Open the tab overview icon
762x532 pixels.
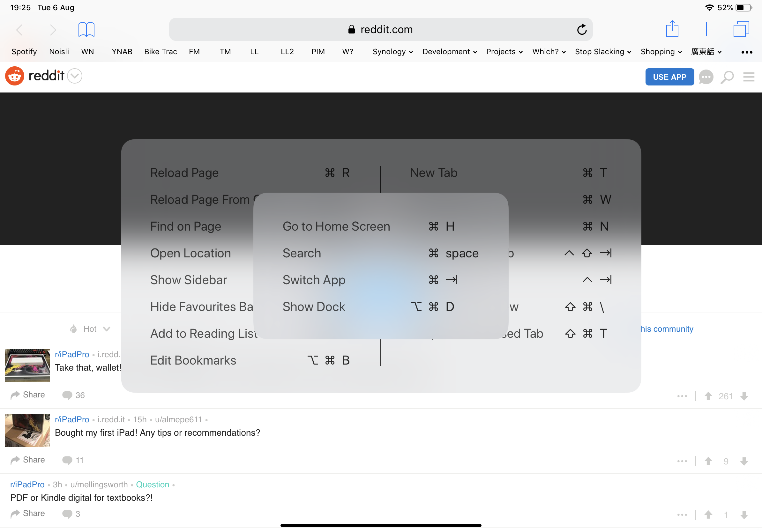point(741,29)
